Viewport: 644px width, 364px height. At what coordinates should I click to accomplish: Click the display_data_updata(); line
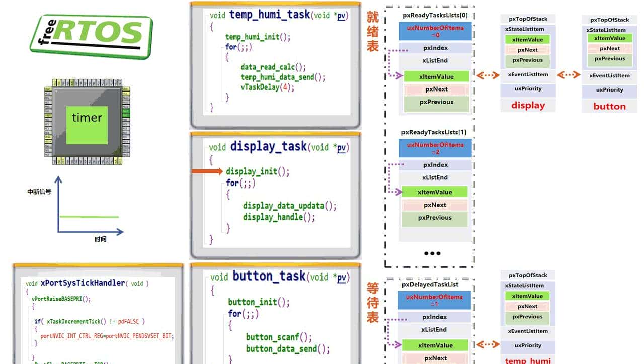pos(290,206)
